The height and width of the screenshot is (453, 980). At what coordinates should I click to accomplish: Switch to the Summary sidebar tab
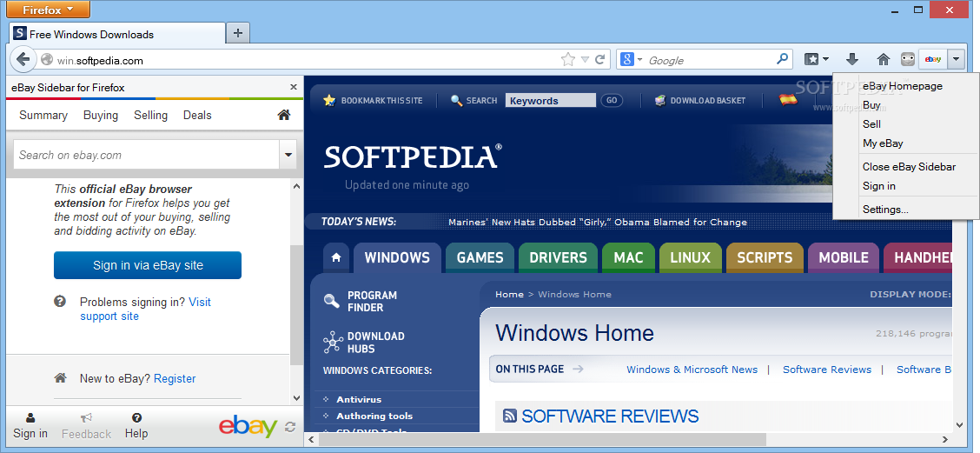43,115
